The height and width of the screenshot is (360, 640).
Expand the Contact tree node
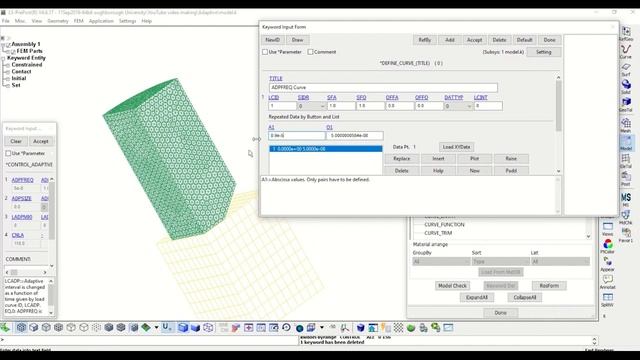pos(8,72)
